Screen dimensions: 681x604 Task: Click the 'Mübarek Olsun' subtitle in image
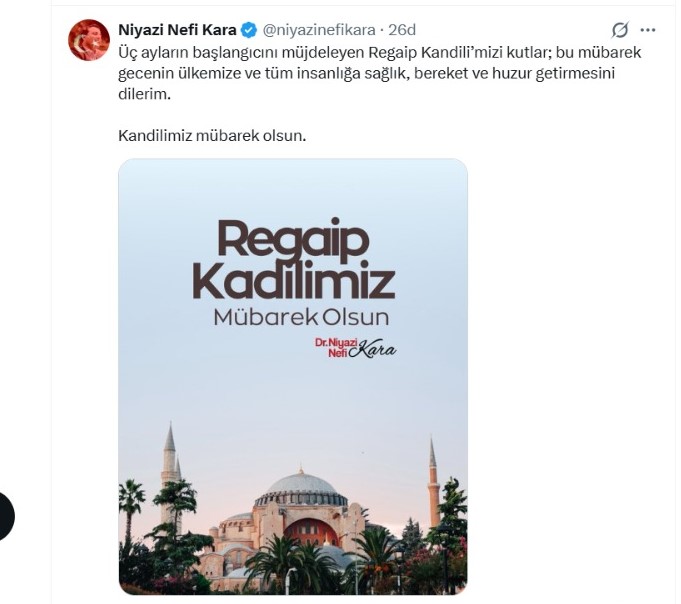(301, 317)
